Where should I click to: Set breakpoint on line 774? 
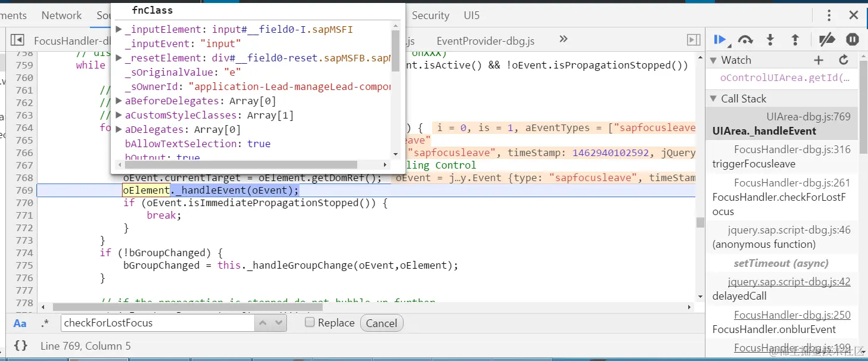(24, 253)
